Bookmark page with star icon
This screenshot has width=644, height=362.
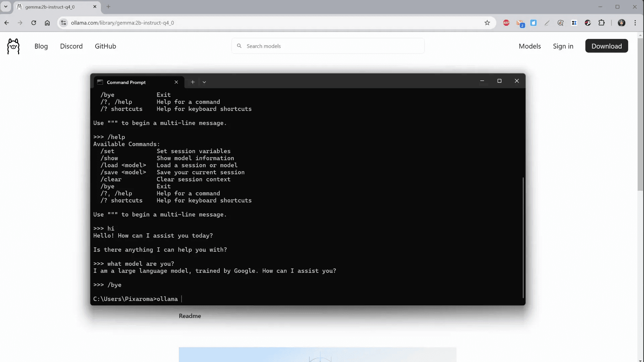[x=487, y=23]
